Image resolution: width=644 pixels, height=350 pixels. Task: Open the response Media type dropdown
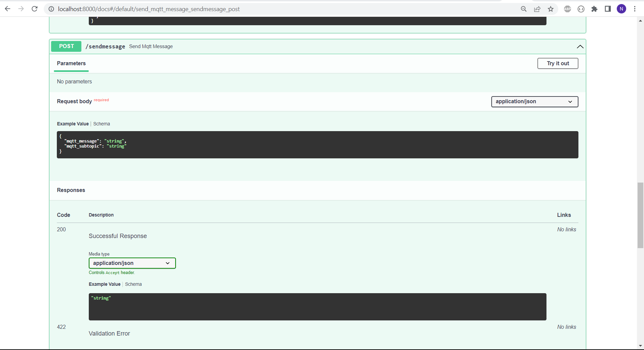pyautogui.click(x=132, y=263)
